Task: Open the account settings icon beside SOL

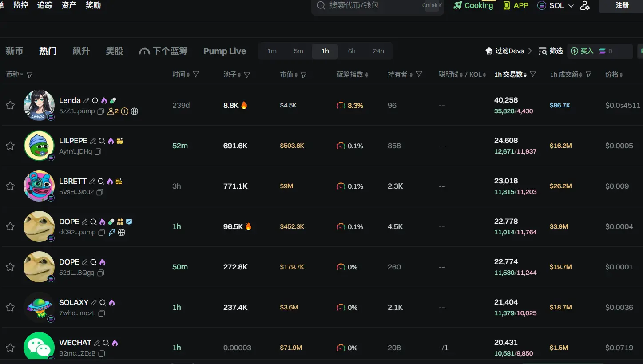Action: click(x=585, y=5)
